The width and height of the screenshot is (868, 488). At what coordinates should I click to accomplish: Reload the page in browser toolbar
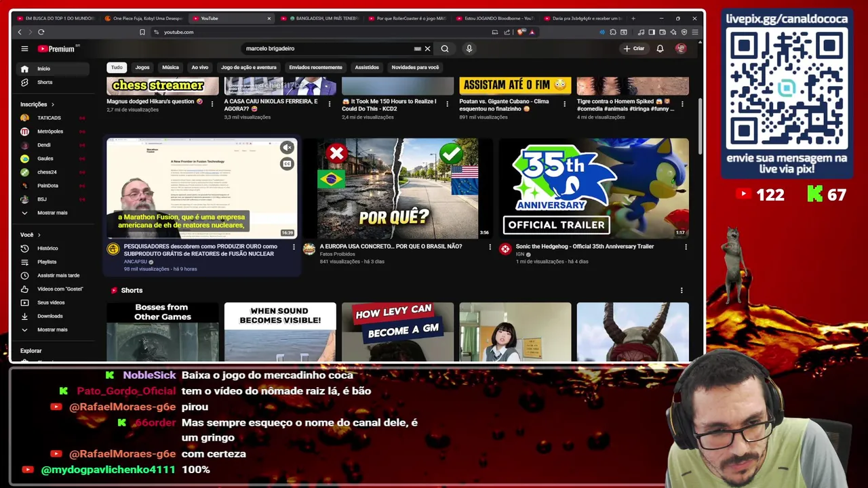click(x=41, y=32)
